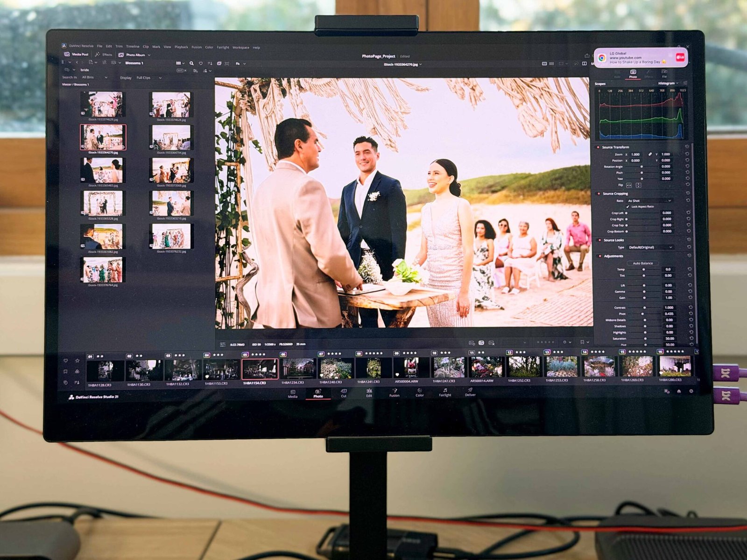The width and height of the screenshot is (747, 560).
Task: Reset the Rotation Angle value
Action: pyautogui.click(x=687, y=166)
